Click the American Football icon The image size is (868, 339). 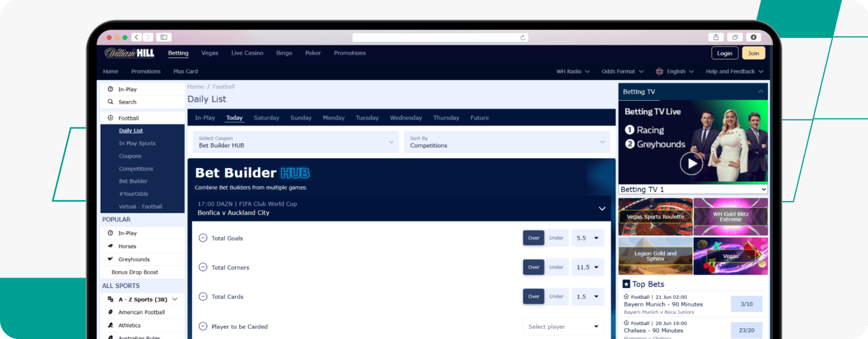111,312
